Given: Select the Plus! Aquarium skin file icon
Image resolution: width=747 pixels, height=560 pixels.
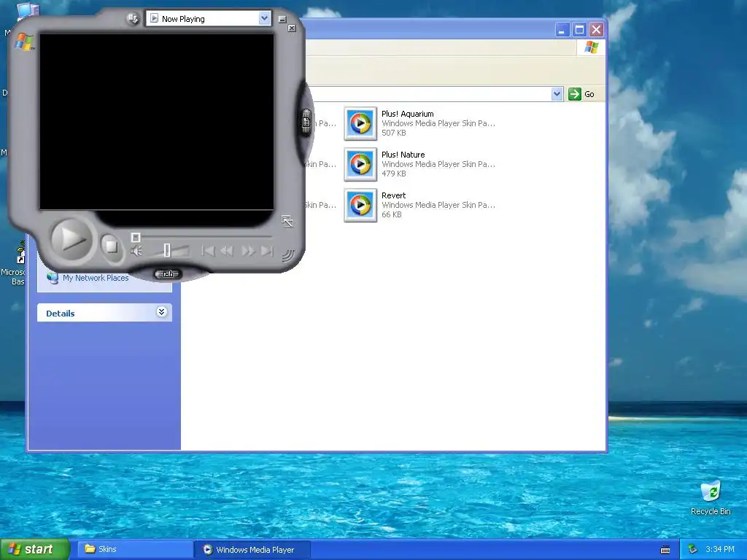Looking at the screenshot, I should coord(360,123).
